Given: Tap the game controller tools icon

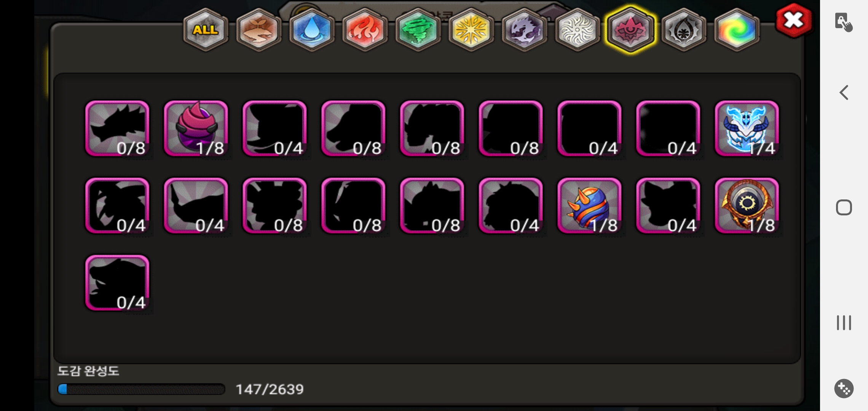Looking at the screenshot, I should pos(844,389).
